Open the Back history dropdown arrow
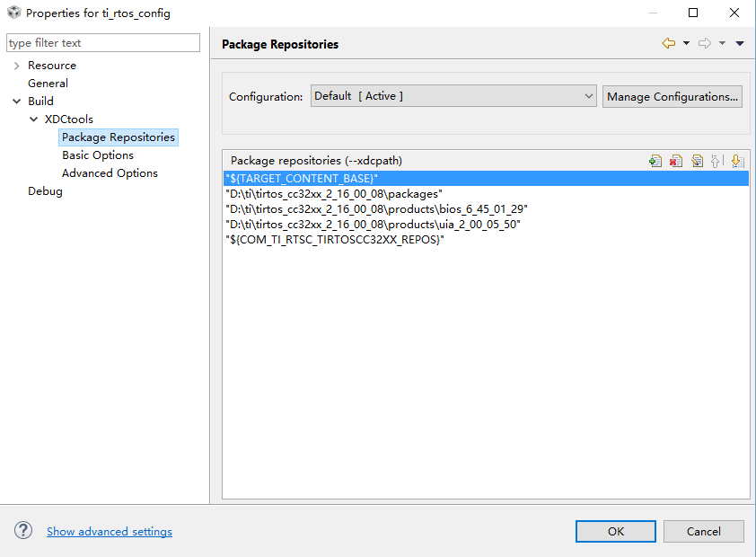The image size is (756, 557). (x=687, y=43)
